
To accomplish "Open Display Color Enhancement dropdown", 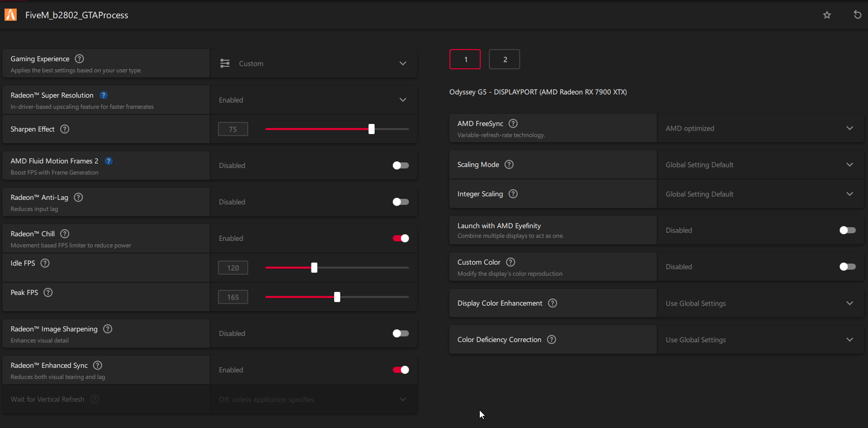I will coord(760,304).
